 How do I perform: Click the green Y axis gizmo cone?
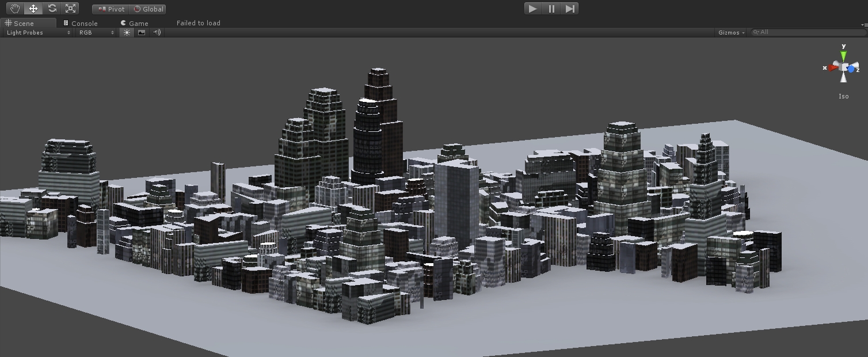[844, 56]
